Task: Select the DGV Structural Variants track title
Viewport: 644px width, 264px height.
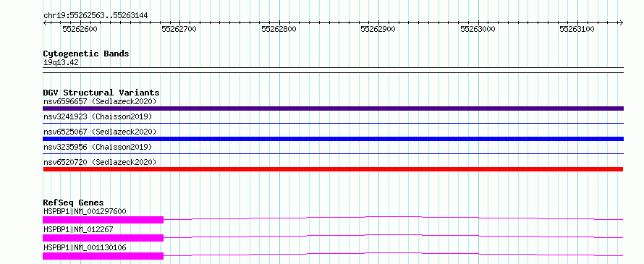Action: click(101, 93)
